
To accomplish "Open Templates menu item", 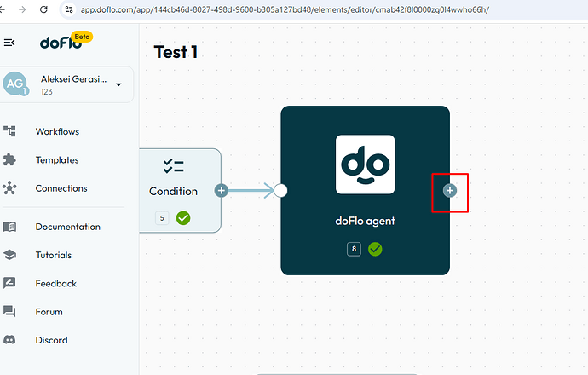I will pos(57,160).
